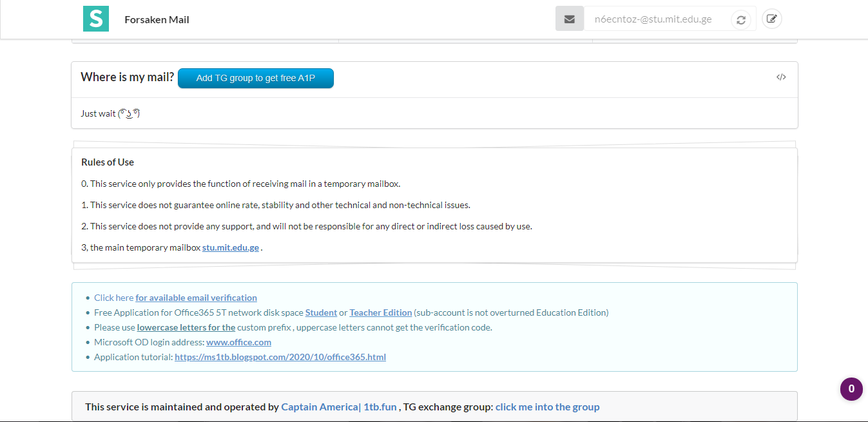The image size is (868, 422).
Task: Click the purple counter badge showing 0
Action: [851, 388]
